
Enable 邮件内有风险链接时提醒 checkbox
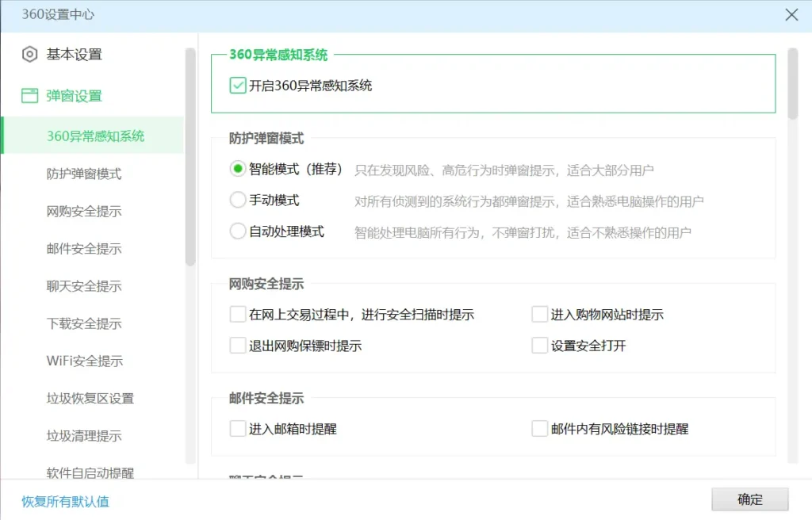point(539,429)
